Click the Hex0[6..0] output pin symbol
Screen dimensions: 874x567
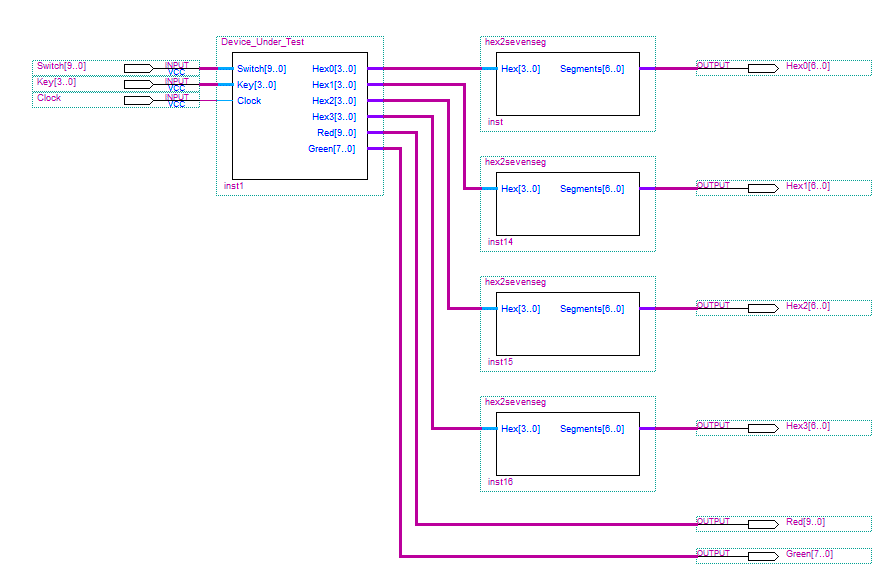[762, 68]
